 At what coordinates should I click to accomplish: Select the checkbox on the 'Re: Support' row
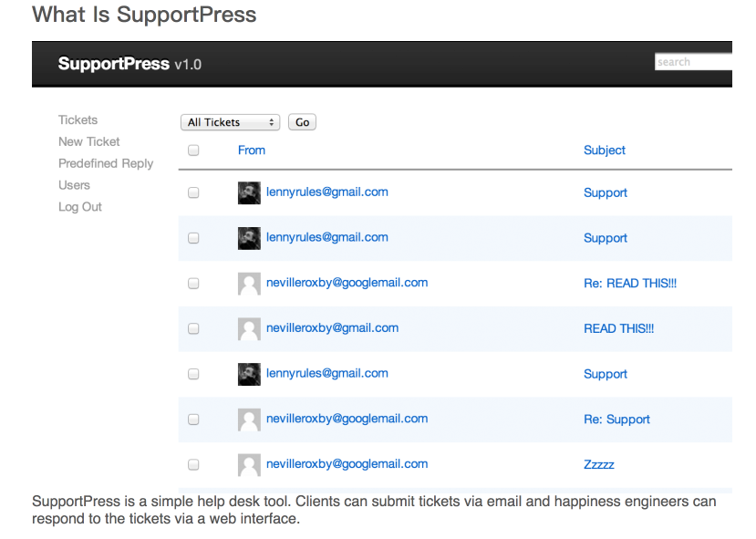193,420
